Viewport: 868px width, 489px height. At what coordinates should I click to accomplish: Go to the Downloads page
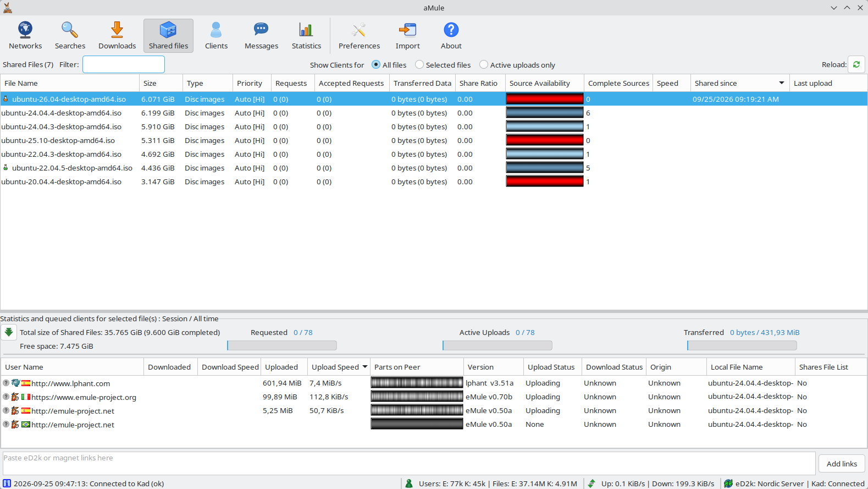click(x=117, y=36)
